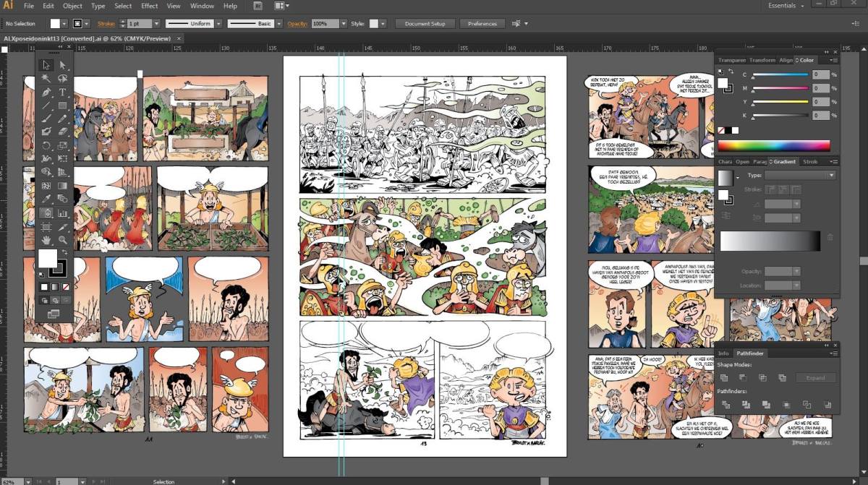Switch to the Transform panel tab
This screenshot has height=485, width=868.
(x=762, y=60)
